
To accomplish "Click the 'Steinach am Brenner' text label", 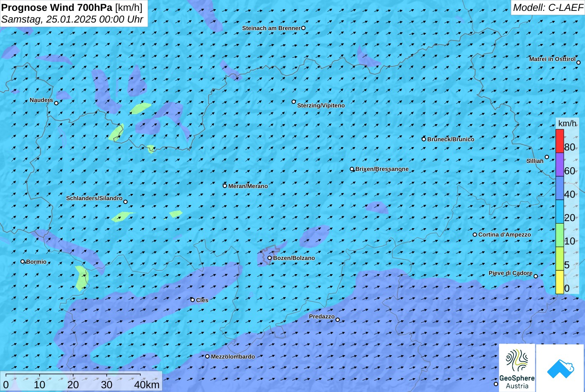I will coord(271,28).
